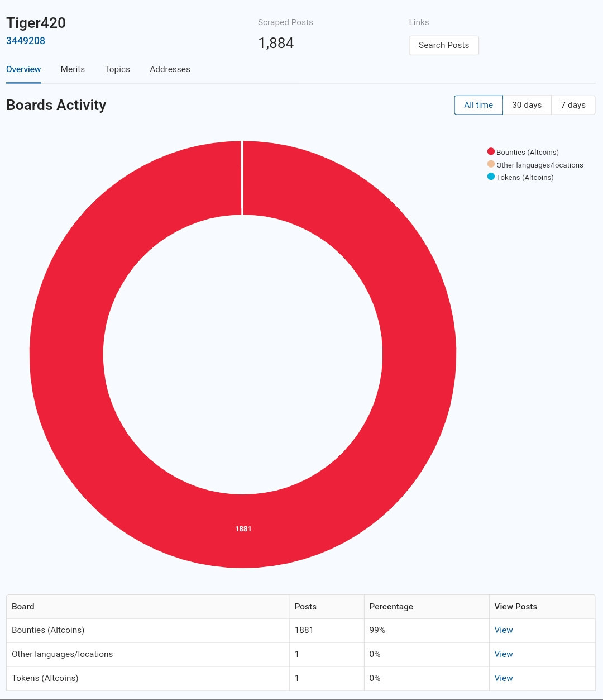
Task: Select the 30 days range button
Action: pyautogui.click(x=527, y=105)
